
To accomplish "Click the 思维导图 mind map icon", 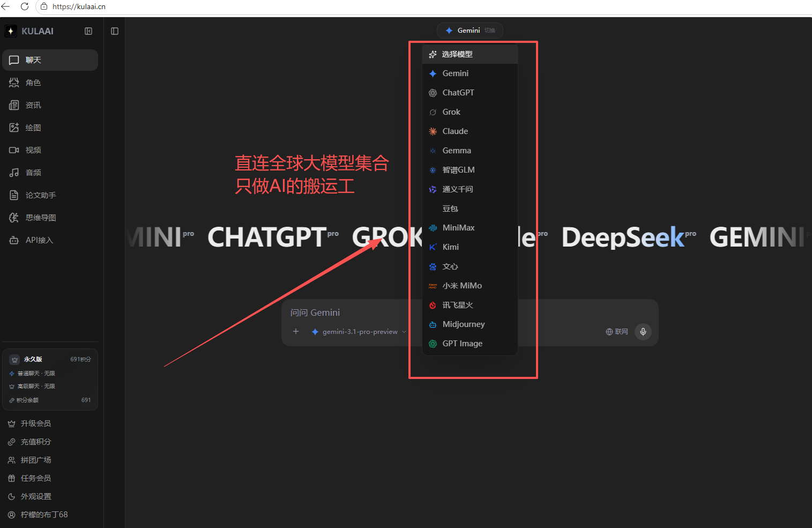I will click(x=14, y=218).
